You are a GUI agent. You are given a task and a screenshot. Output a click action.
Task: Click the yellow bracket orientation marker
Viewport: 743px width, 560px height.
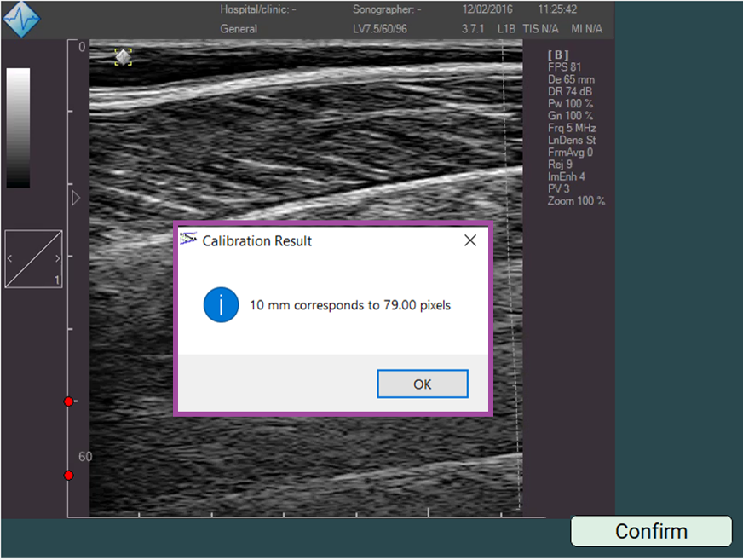pos(124,57)
